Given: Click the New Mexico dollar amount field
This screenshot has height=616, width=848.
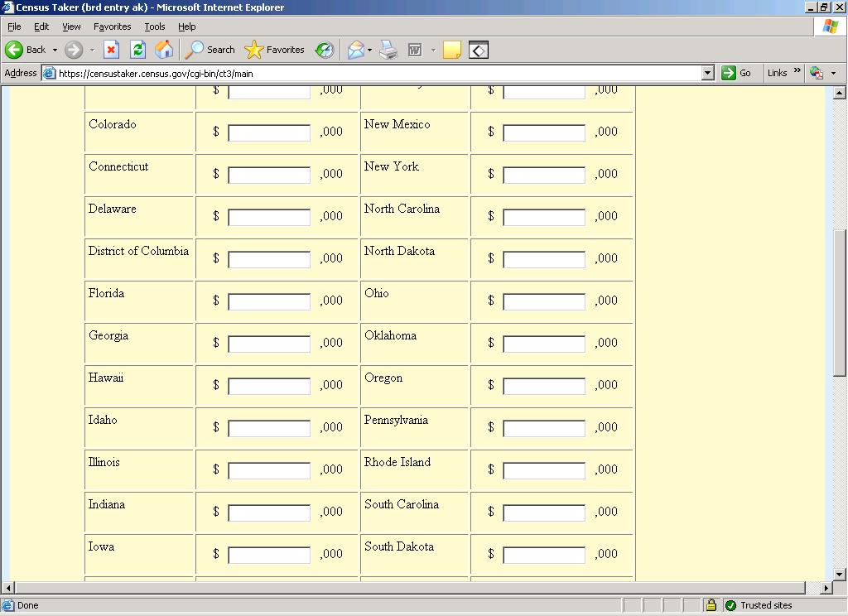Looking at the screenshot, I should tap(544, 132).
